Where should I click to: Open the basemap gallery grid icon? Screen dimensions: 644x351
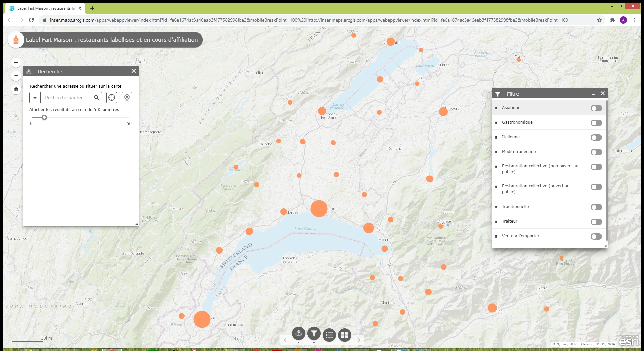click(x=345, y=335)
